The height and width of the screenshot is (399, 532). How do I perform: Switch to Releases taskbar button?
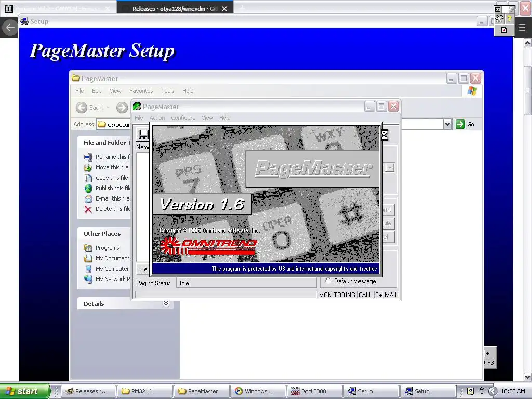pyautogui.click(x=88, y=391)
